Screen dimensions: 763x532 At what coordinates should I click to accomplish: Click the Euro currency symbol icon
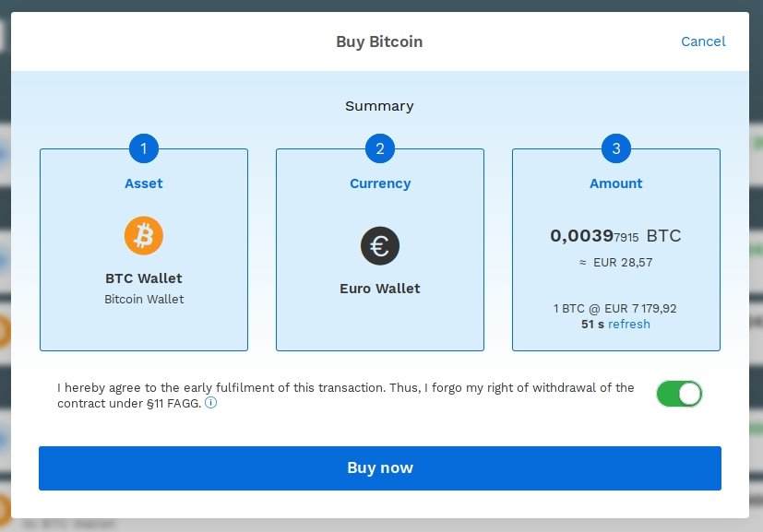point(379,246)
